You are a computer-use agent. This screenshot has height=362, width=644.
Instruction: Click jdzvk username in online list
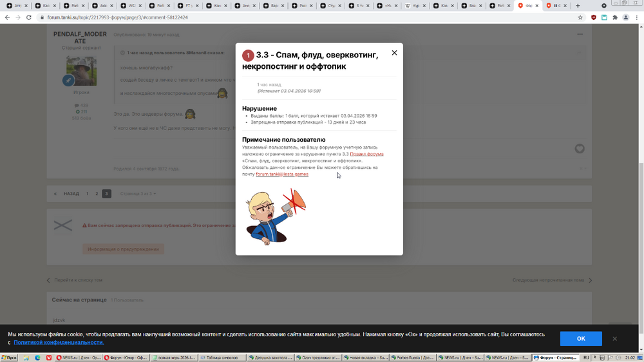[59, 320]
